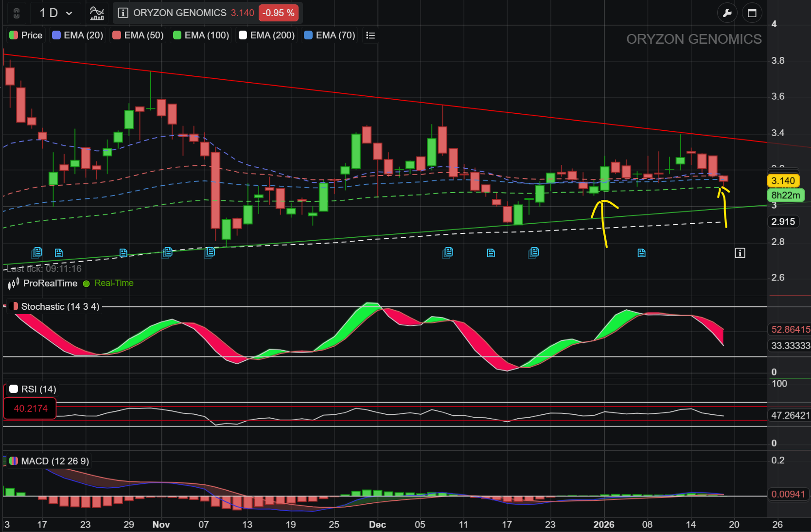Screen dimensions: 811x532
Task: Open the indicators chart icon
Action: pos(97,13)
